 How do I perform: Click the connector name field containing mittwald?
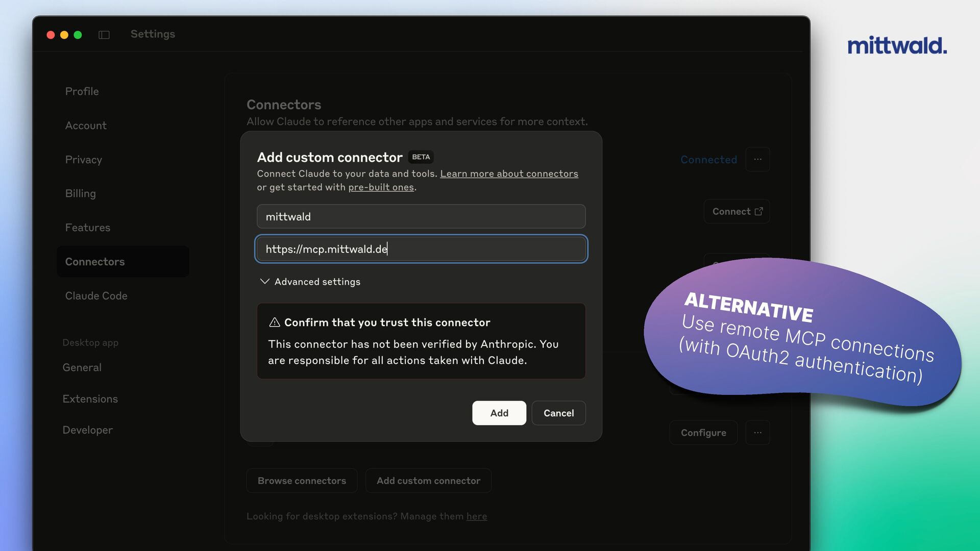pyautogui.click(x=421, y=217)
